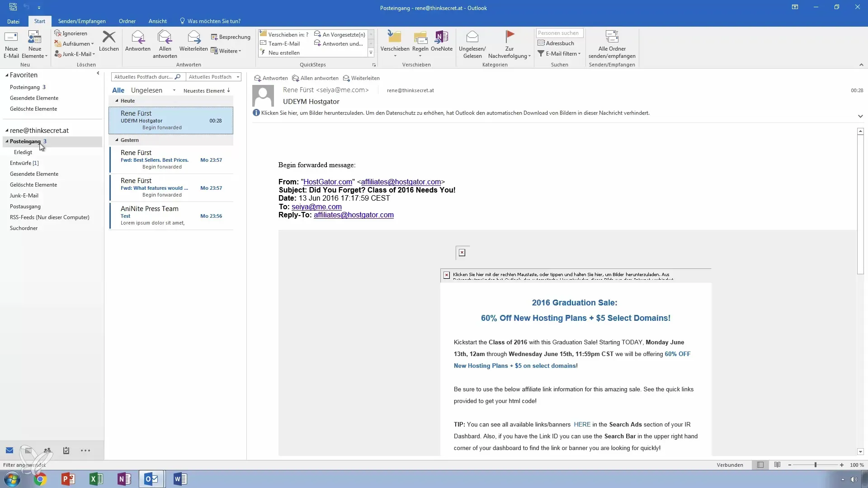Image resolution: width=868 pixels, height=488 pixels.
Task: Click the Zur Nachverfolgung flag
Action: click(509, 37)
